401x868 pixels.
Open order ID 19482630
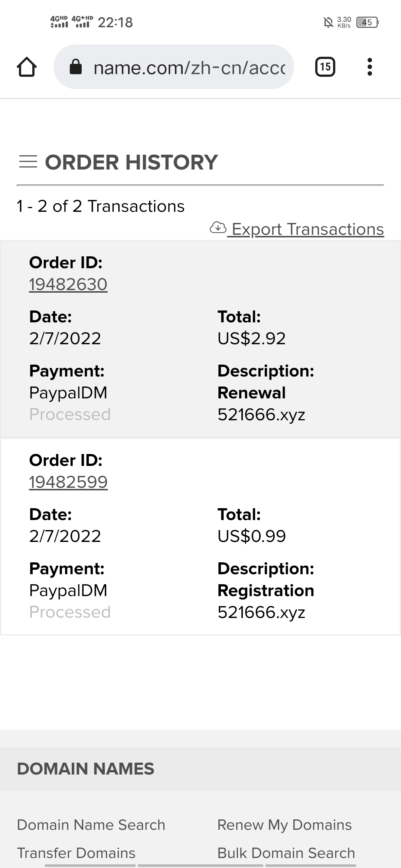tap(68, 285)
